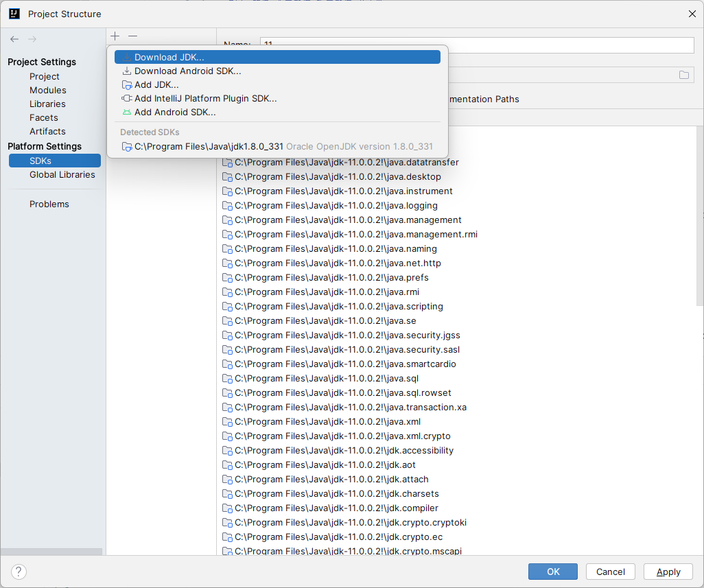Select the java.scripting classpath entry
The image size is (704, 588).
click(x=332, y=306)
